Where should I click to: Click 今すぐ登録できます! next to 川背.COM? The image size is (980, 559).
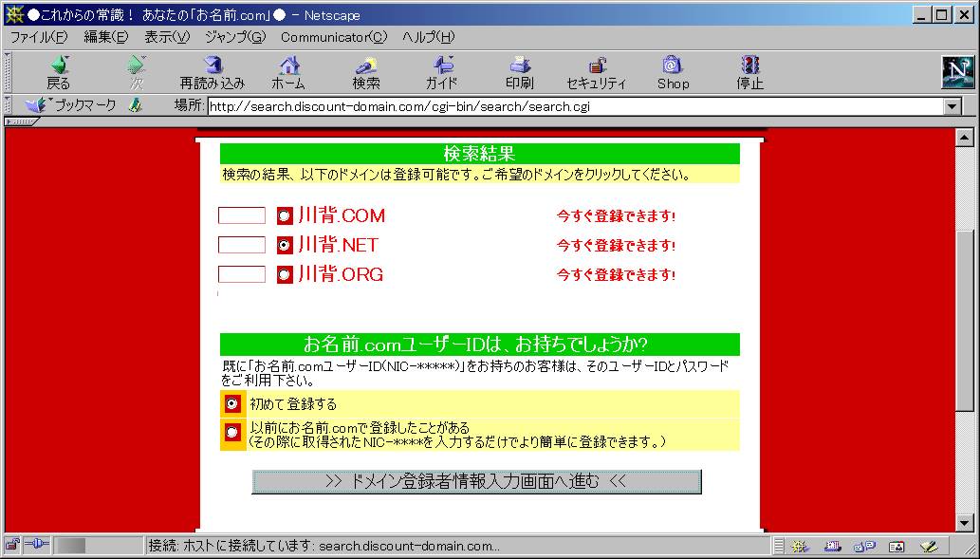click(x=617, y=216)
